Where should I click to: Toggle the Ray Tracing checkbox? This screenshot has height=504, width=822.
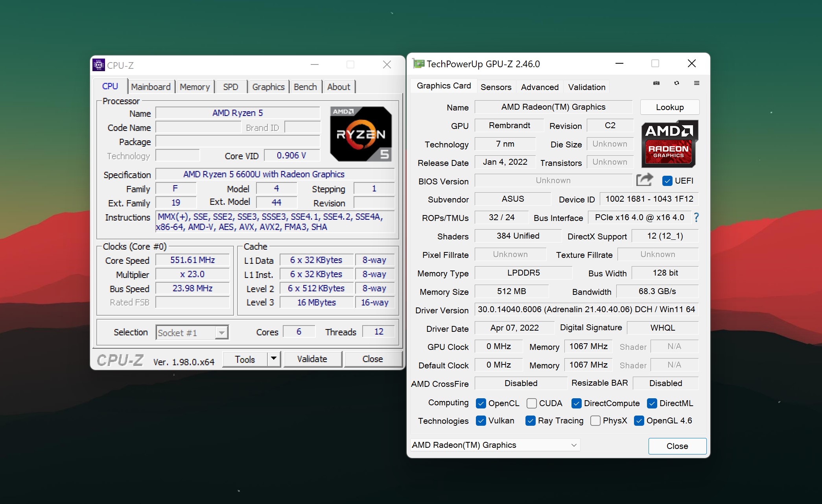pyautogui.click(x=530, y=421)
